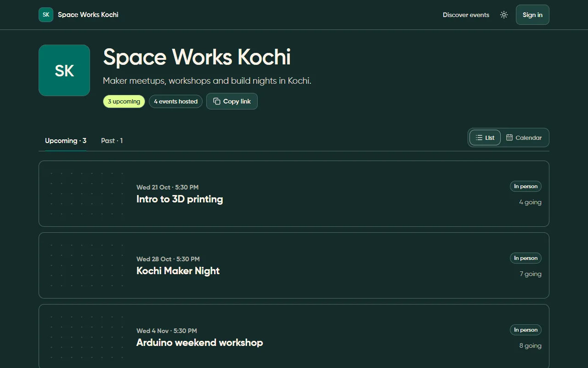This screenshot has width=588, height=368.
Task: Click the Space Works Kochi page heading
Action: click(197, 57)
